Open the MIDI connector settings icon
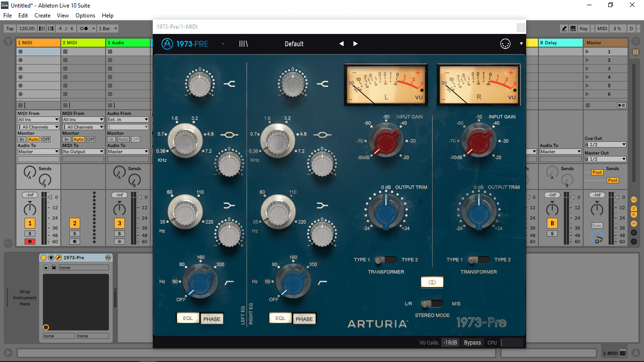Image resolution: width=644 pixels, height=362 pixels. (505, 44)
